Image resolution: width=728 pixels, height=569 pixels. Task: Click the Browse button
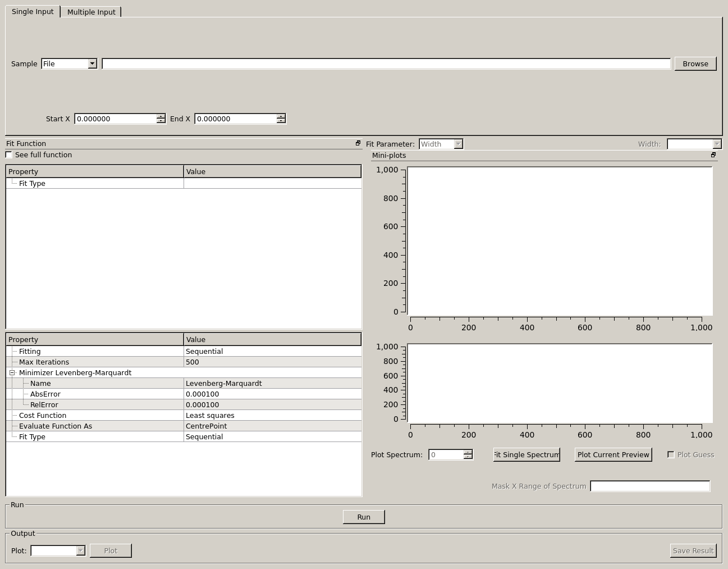click(x=695, y=64)
